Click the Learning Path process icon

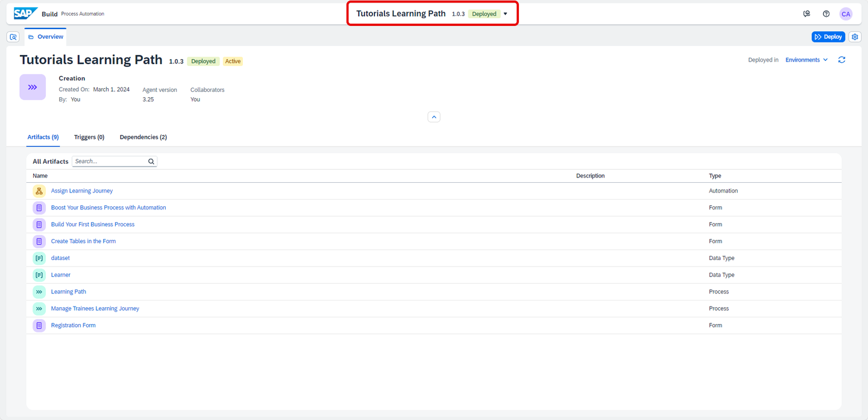click(x=39, y=292)
